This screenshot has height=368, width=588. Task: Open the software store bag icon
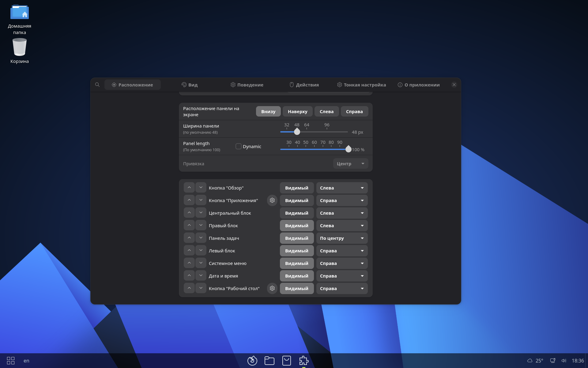pyautogui.click(x=286, y=361)
